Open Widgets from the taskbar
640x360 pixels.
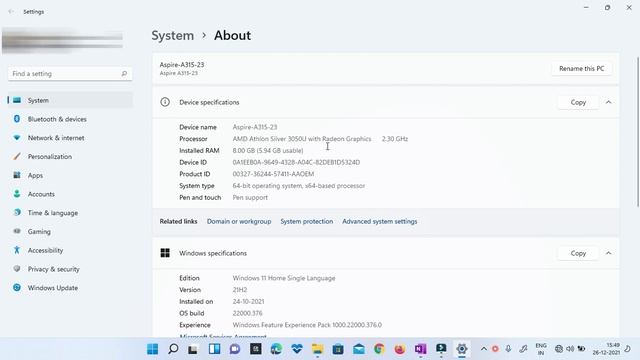coord(214,349)
